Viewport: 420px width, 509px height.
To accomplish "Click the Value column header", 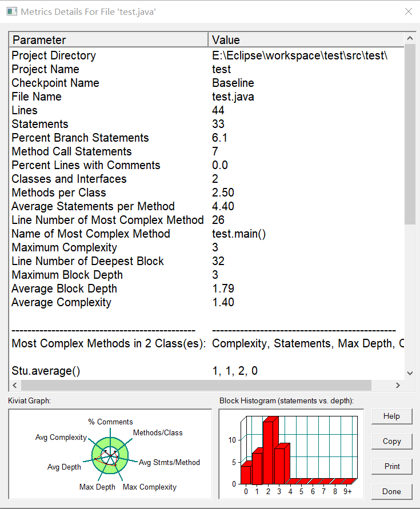I will 306,40.
